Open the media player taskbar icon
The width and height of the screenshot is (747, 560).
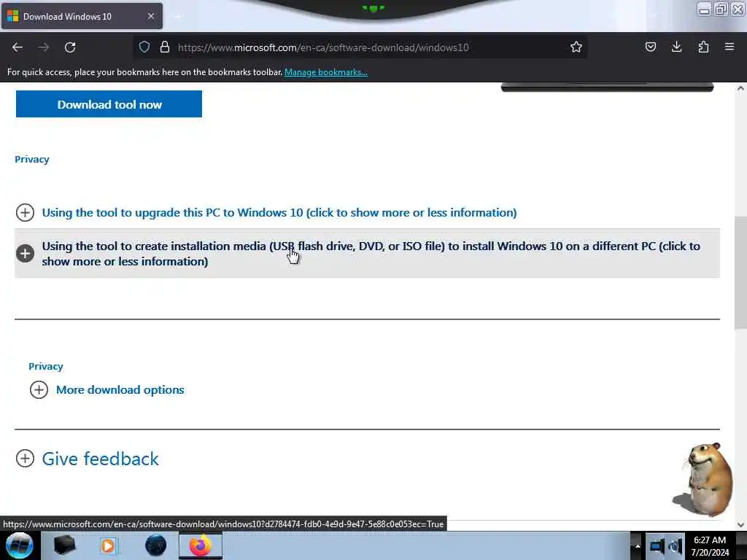click(108, 545)
